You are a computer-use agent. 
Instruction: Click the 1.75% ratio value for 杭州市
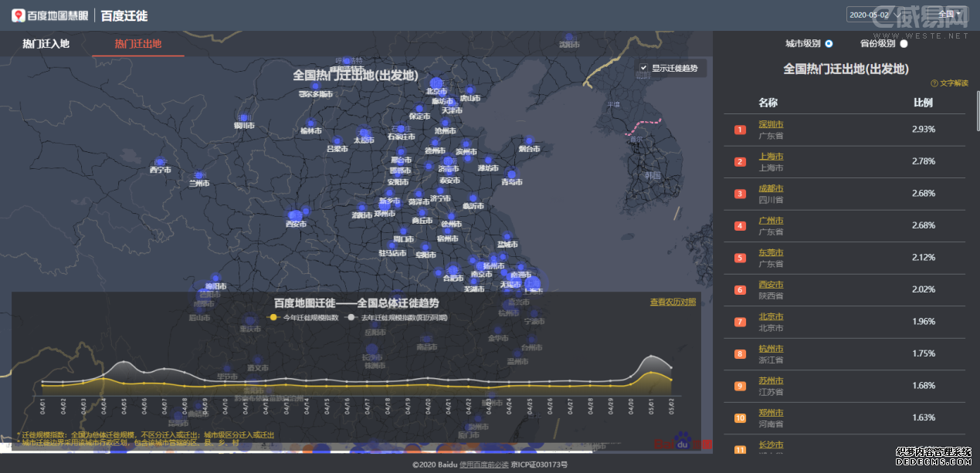click(924, 353)
